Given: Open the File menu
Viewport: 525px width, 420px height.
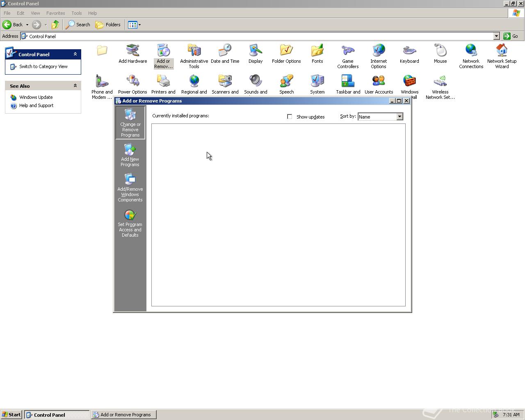Looking at the screenshot, I should 7,13.
